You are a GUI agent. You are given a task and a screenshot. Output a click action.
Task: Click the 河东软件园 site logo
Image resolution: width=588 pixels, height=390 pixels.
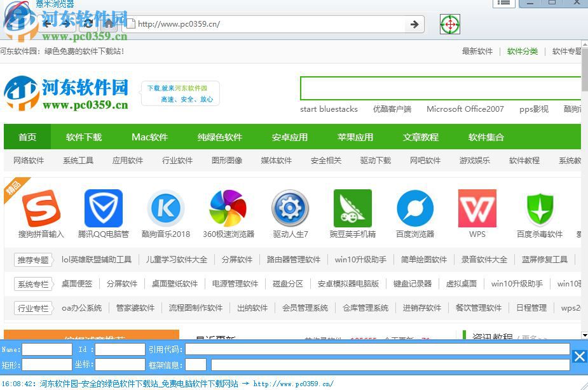66,93
